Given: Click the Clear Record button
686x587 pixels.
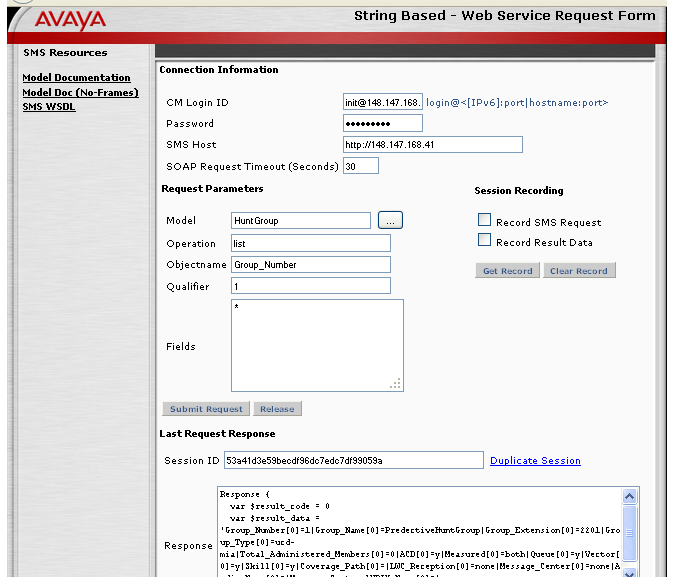Looking at the screenshot, I should [579, 271].
